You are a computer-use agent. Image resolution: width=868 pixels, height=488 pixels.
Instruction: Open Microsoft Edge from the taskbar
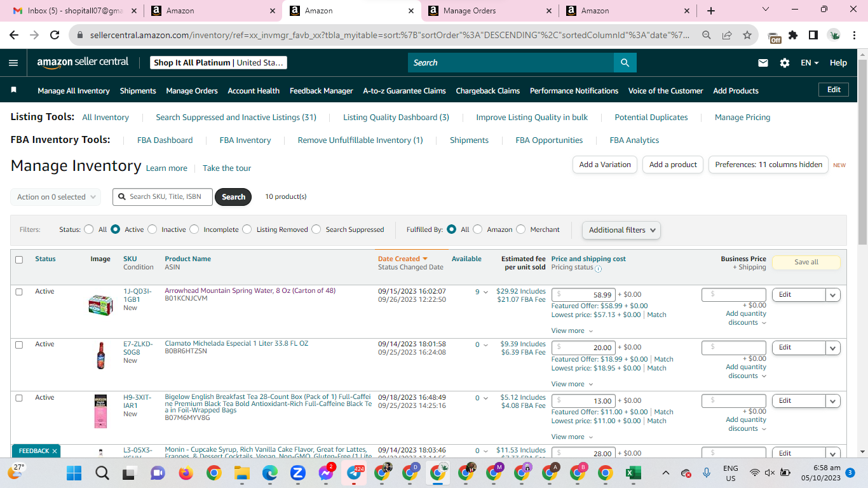tap(269, 473)
